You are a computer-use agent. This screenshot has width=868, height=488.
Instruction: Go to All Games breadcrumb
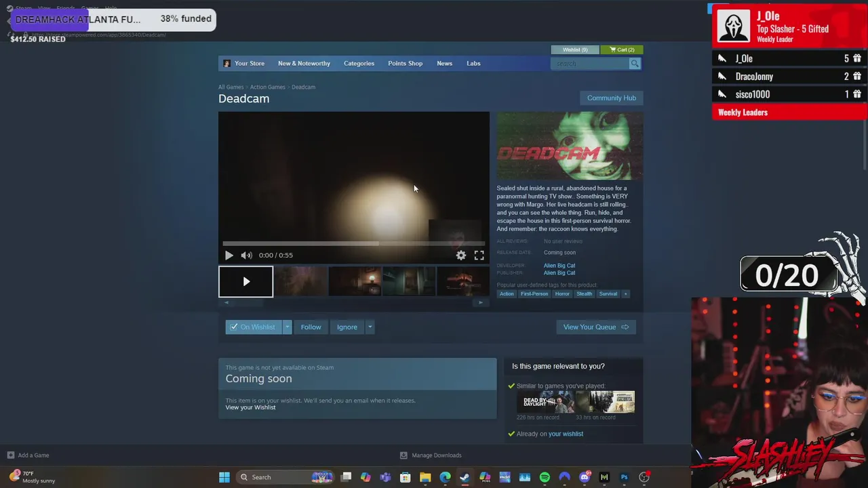(x=231, y=87)
